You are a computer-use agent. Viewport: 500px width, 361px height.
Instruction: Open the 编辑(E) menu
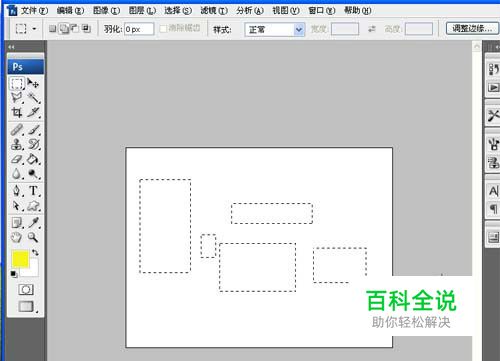coord(70,11)
